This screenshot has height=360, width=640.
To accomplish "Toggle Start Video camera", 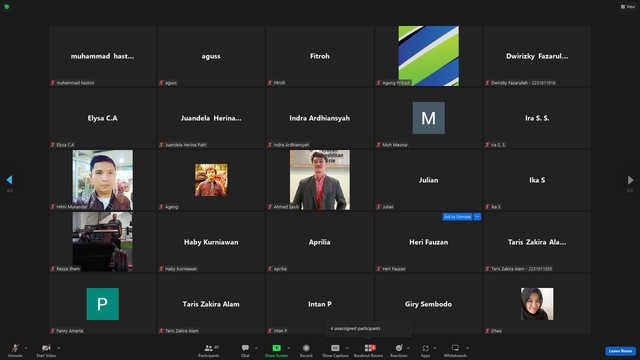I will tap(46, 350).
